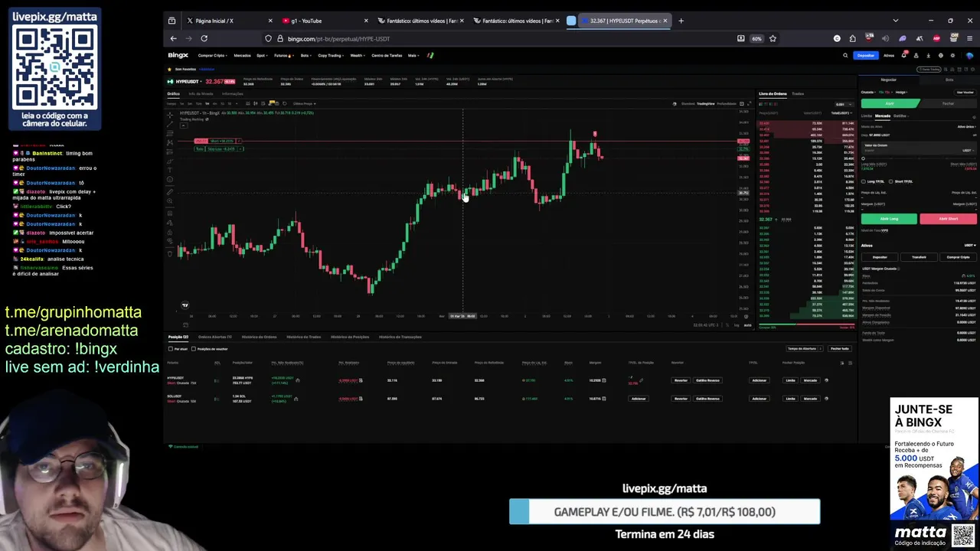Screen dimensions: 980x551
Task: Click share icon in HYPEUSDT position row
Action: [x=297, y=380]
